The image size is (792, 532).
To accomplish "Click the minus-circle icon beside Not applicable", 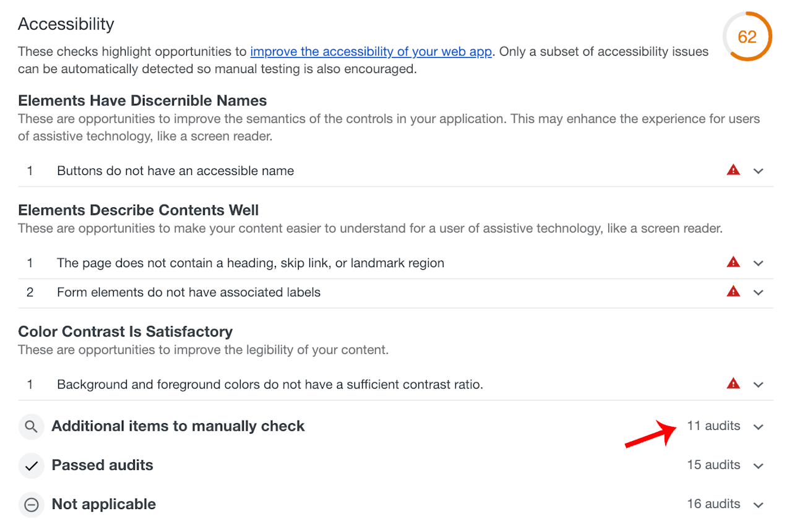I will point(31,505).
